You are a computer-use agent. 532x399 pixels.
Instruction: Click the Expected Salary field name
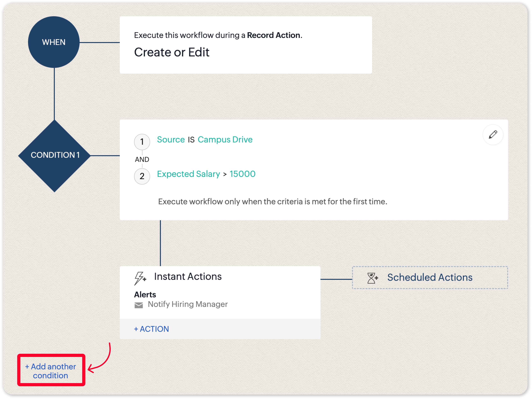[188, 174]
